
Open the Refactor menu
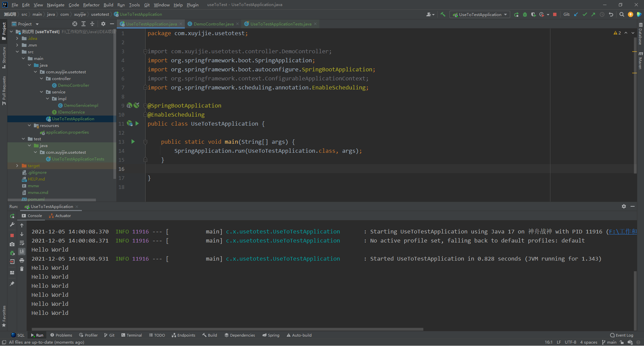pos(91,5)
